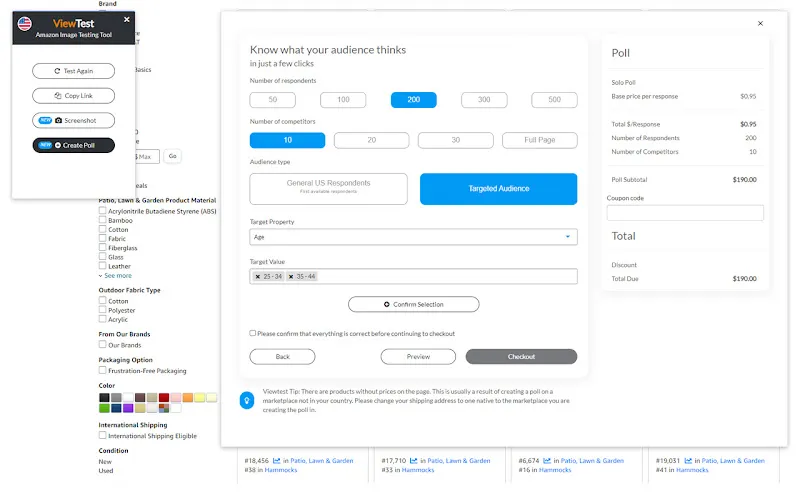Image resolution: width=800 pixels, height=500 pixels.
Task: Select 300 respondents option
Action: [484, 100]
